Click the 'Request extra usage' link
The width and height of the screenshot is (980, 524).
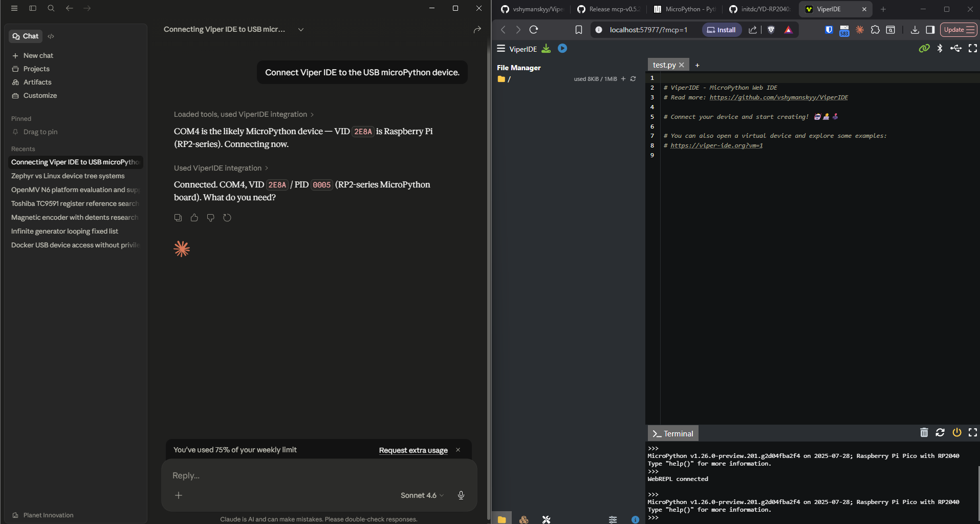(x=413, y=450)
